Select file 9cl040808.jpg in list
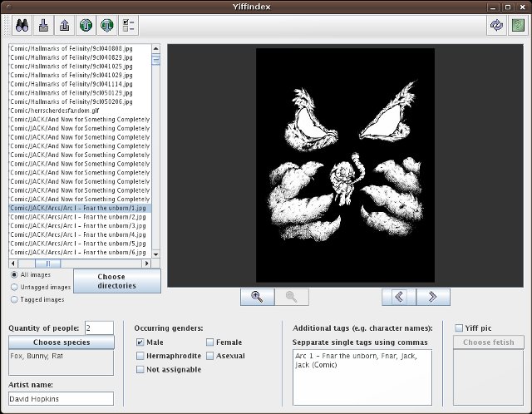This screenshot has height=414, width=532. tap(80, 48)
